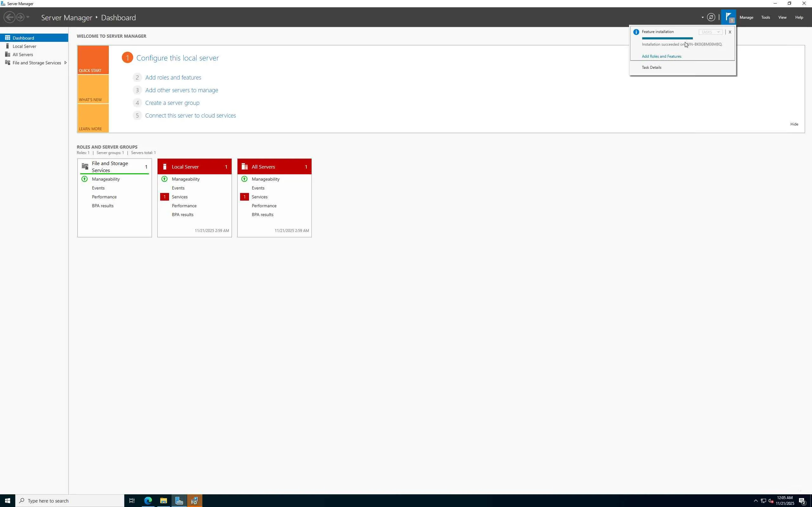Screen dimensions: 812x507
Task: Select the WHAT'S NEW orange tile
Action: click(93, 89)
